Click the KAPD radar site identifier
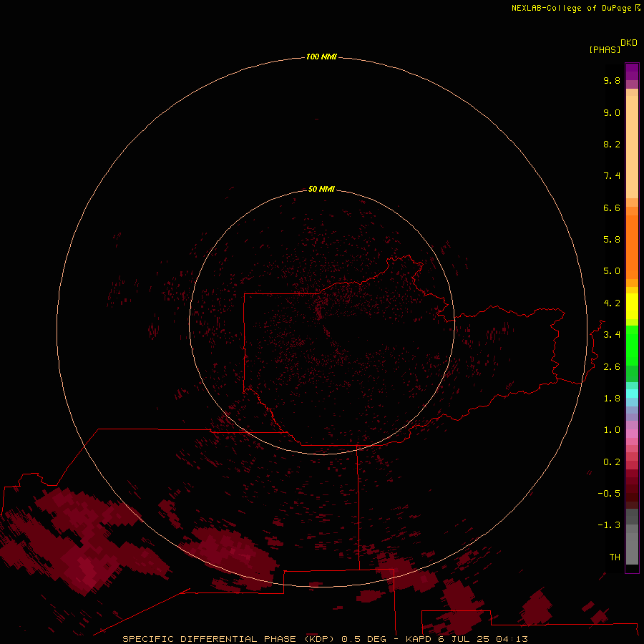 418,639
